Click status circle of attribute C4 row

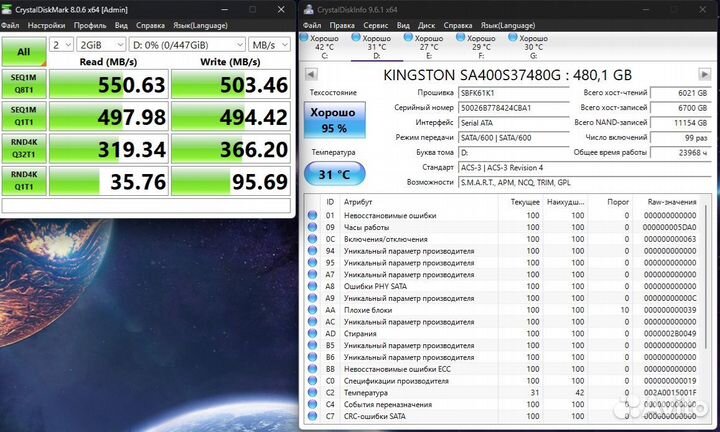click(312, 404)
